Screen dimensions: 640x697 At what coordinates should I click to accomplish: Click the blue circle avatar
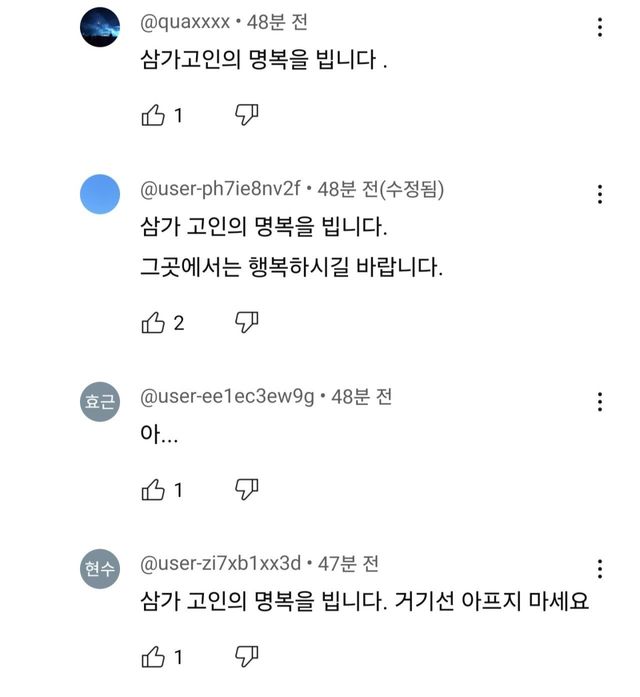[99, 194]
